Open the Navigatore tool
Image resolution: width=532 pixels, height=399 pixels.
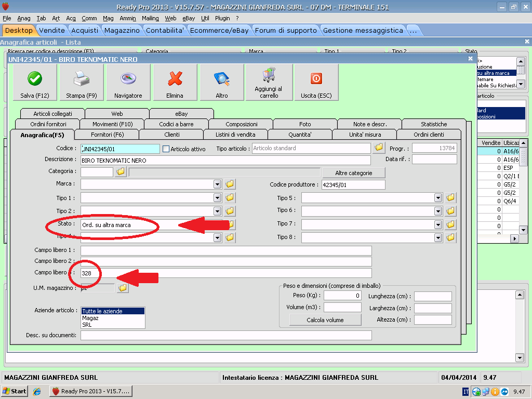pyautogui.click(x=128, y=83)
